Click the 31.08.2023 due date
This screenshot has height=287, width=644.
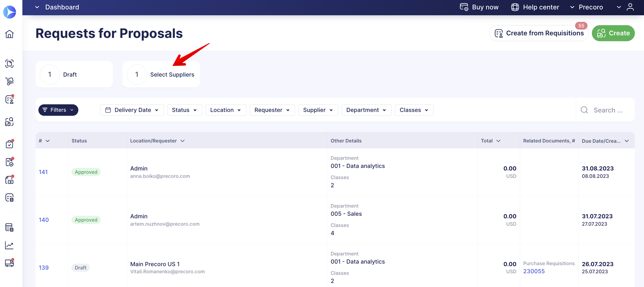(x=598, y=168)
